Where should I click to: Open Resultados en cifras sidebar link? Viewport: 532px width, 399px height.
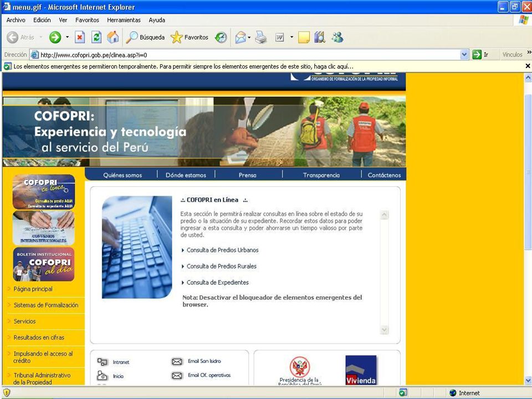point(39,337)
